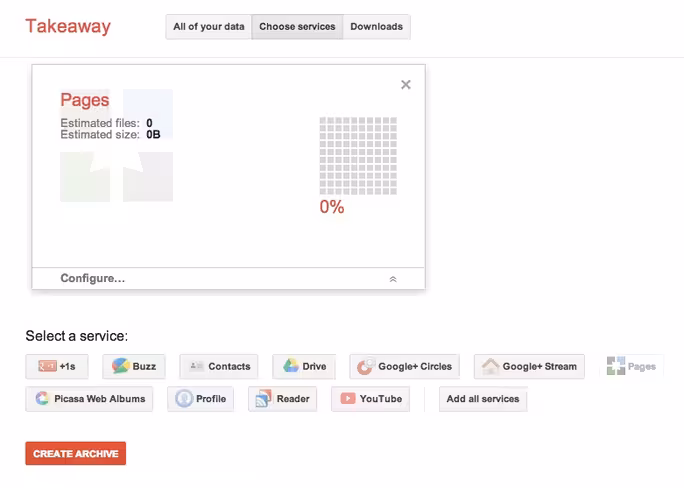Choose the Contacts service icon
Screen dimensions: 684x488
(197, 366)
